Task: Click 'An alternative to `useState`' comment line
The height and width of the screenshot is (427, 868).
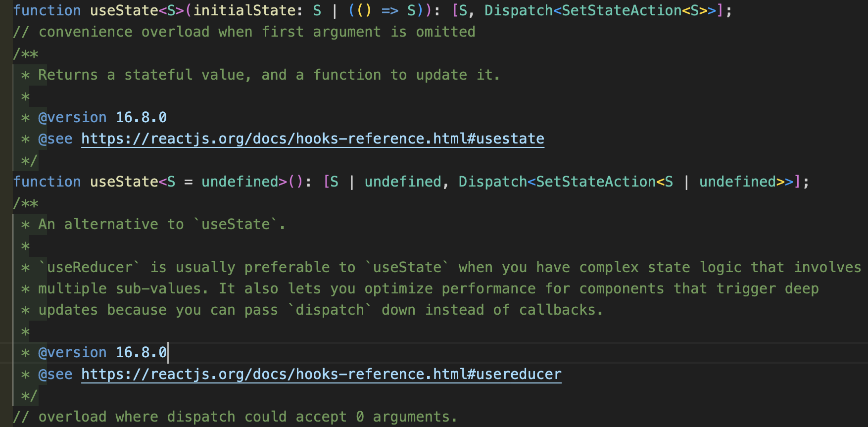Action: click(162, 225)
